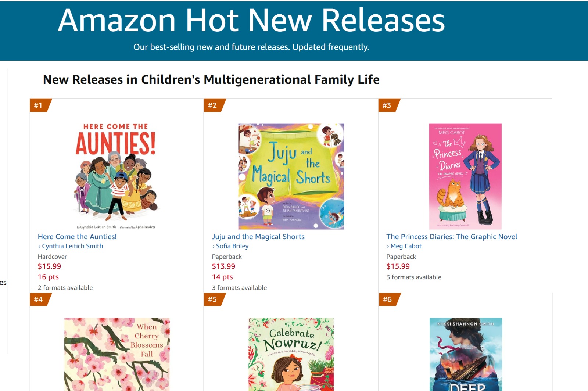588x391 pixels.
Task: Open the Juju and the Magical Shorts title link
Action: (x=258, y=237)
